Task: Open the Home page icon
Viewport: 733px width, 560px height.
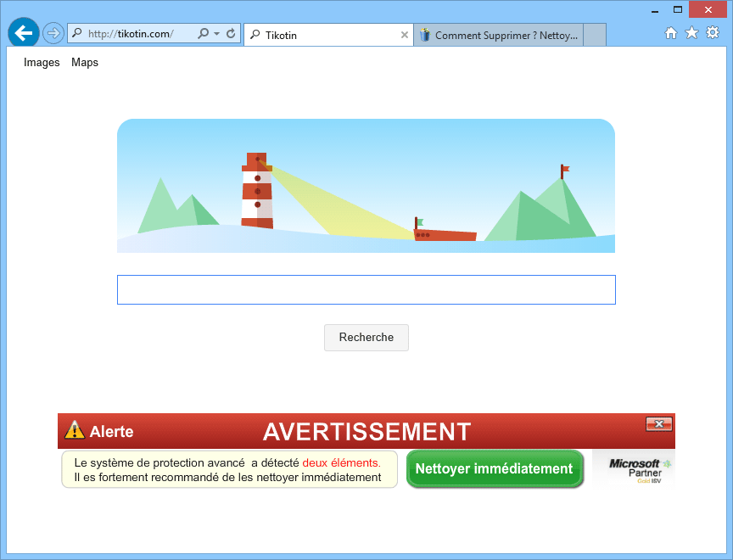Action: [671, 33]
